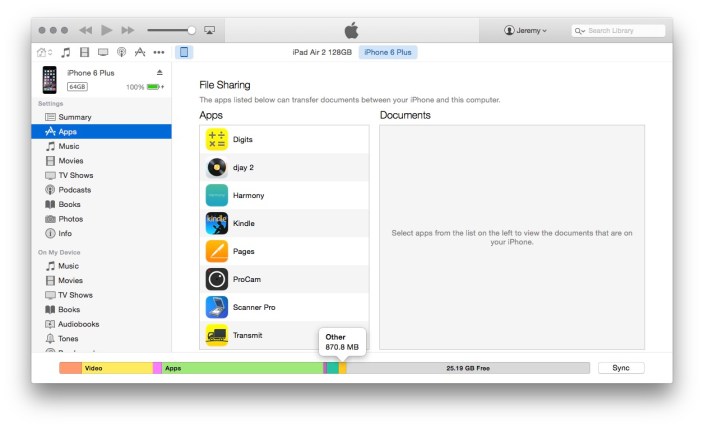The image size is (704, 428).
Task: Skip to the next track
Action: (x=128, y=31)
